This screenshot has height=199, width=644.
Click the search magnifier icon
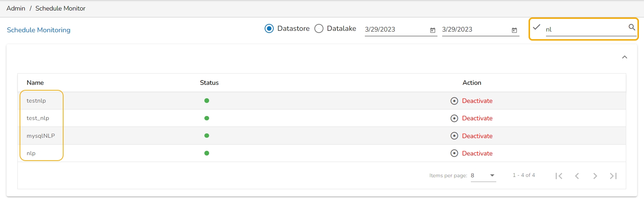click(x=632, y=27)
